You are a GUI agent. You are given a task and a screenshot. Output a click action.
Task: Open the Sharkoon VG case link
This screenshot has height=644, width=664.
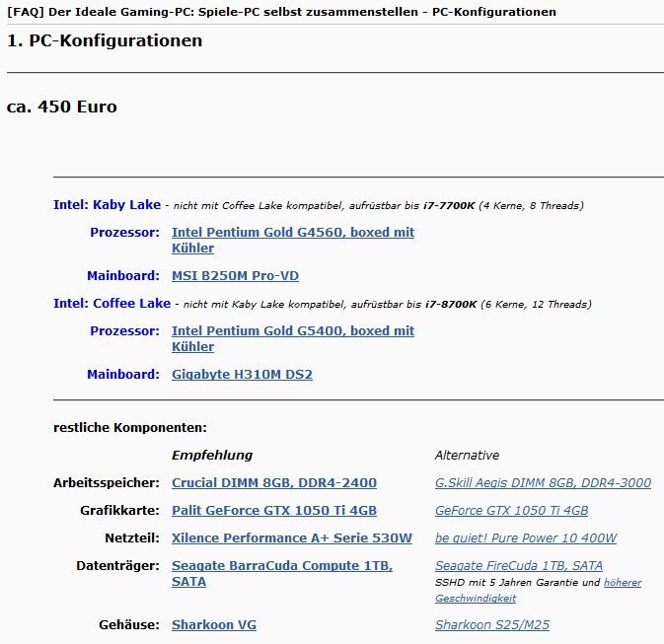(214, 624)
